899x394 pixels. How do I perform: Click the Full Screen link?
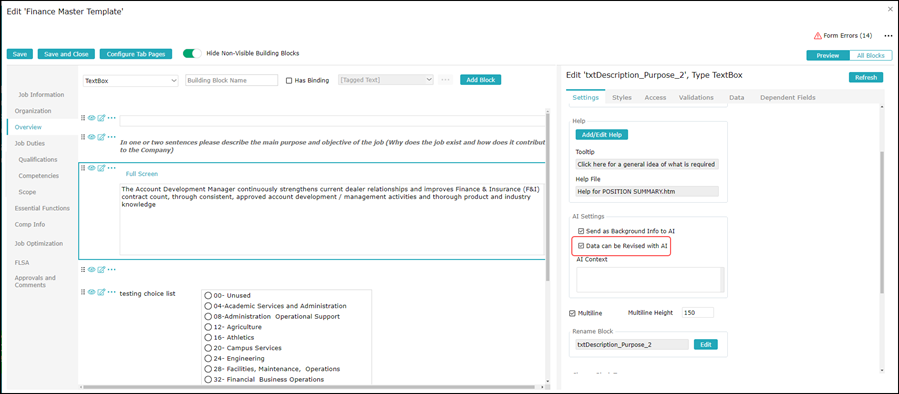(142, 174)
